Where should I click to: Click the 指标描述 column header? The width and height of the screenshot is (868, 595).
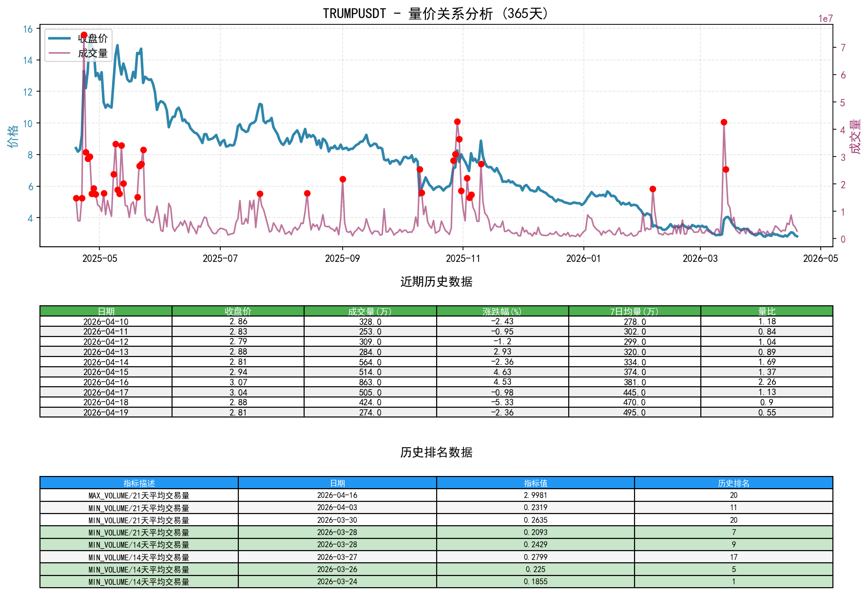(x=139, y=483)
